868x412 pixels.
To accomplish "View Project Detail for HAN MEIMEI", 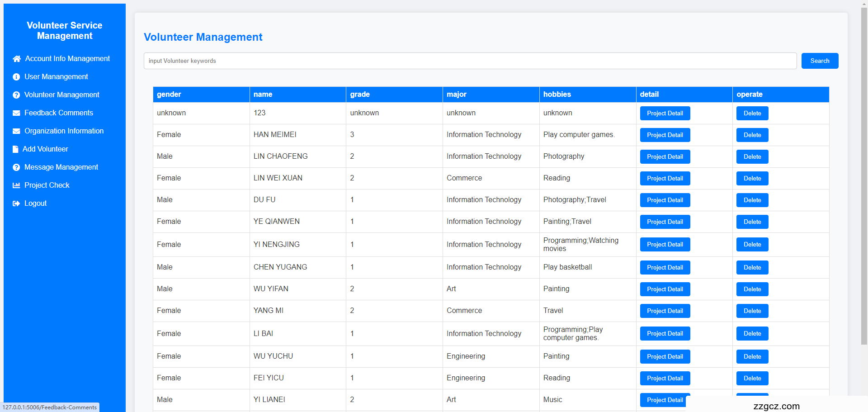I will pyautogui.click(x=665, y=135).
